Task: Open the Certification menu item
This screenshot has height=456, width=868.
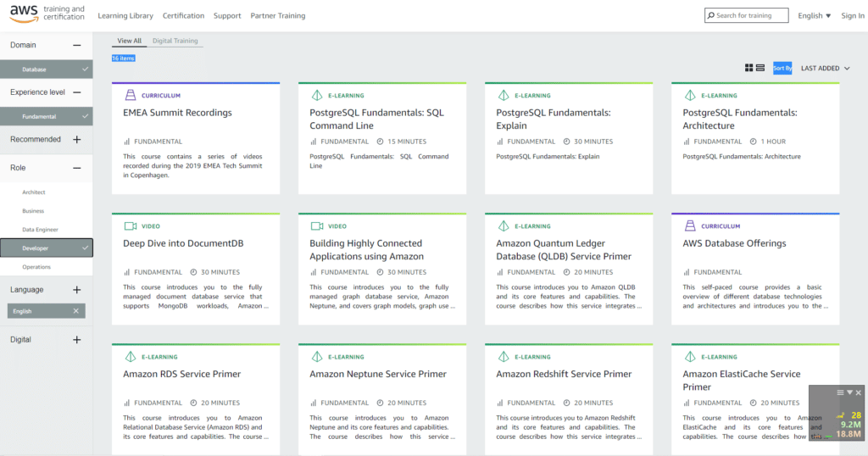Action: (183, 15)
